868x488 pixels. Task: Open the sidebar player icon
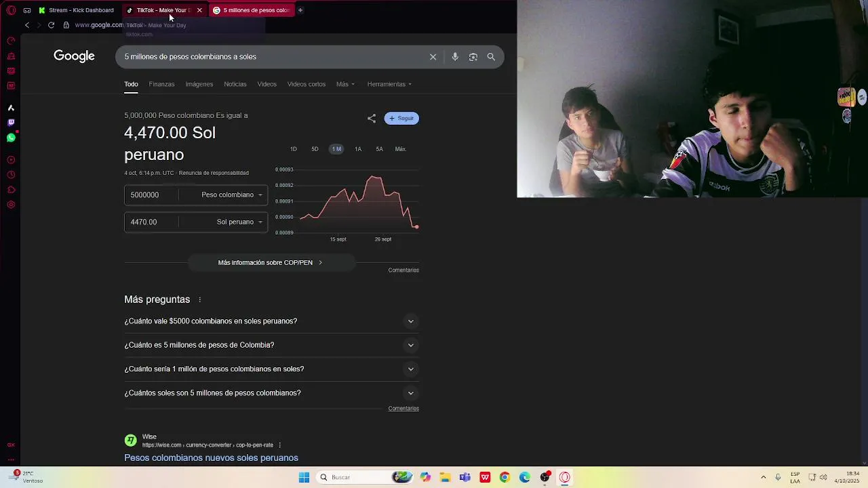(11, 160)
